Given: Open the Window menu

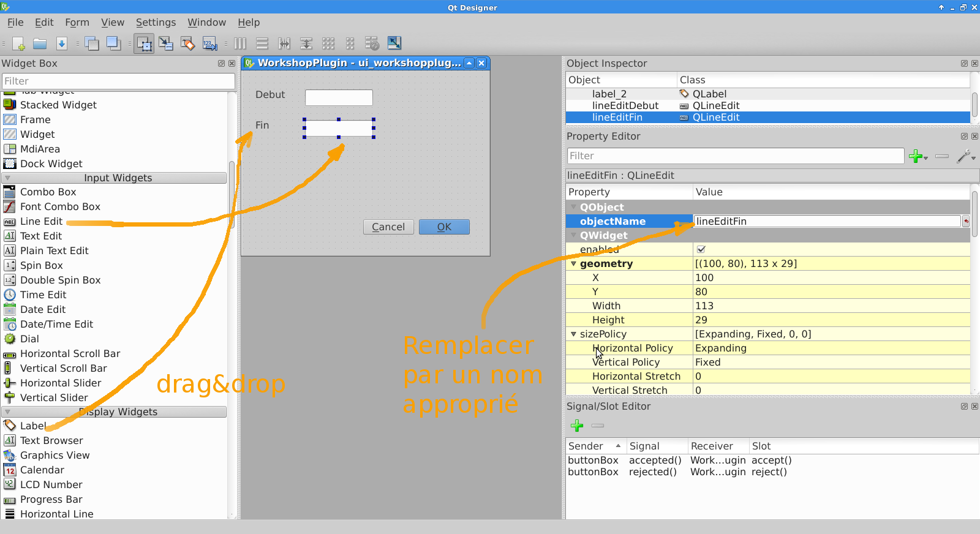Looking at the screenshot, I should 206,23.
